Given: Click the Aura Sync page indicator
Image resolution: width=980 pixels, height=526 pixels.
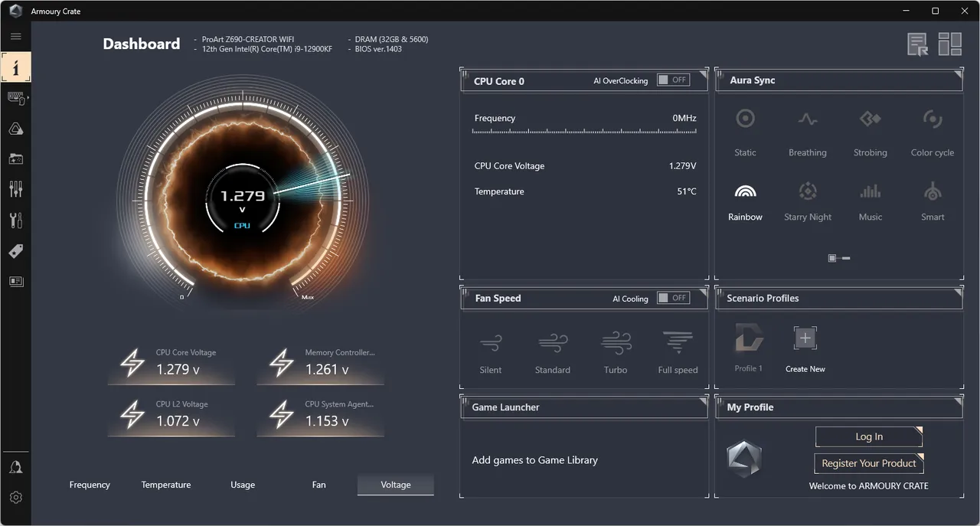Looking at the screenshot, I should coord(839,258).
